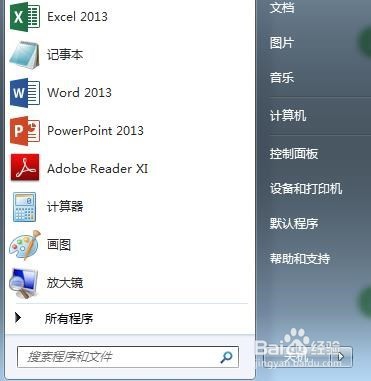Open 图片 in right pane
This screenshot has width=371, height=381.
point(282,43)
